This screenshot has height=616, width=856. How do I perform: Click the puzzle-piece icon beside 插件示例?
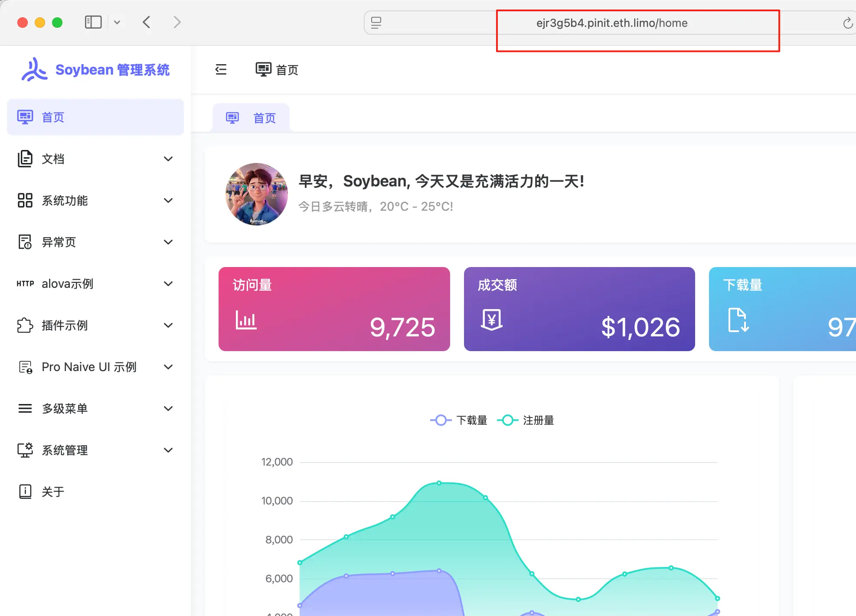pyautogui.click(x=25, y=325)
